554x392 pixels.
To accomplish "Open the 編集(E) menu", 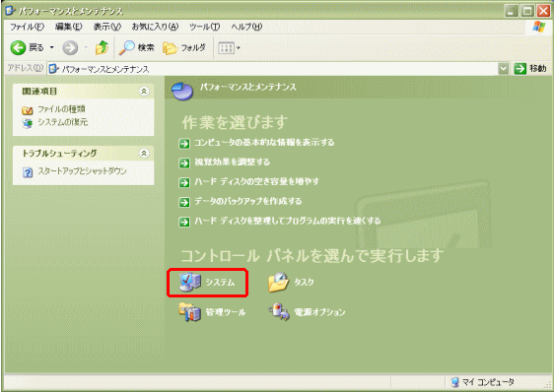I will pos(69,27).
